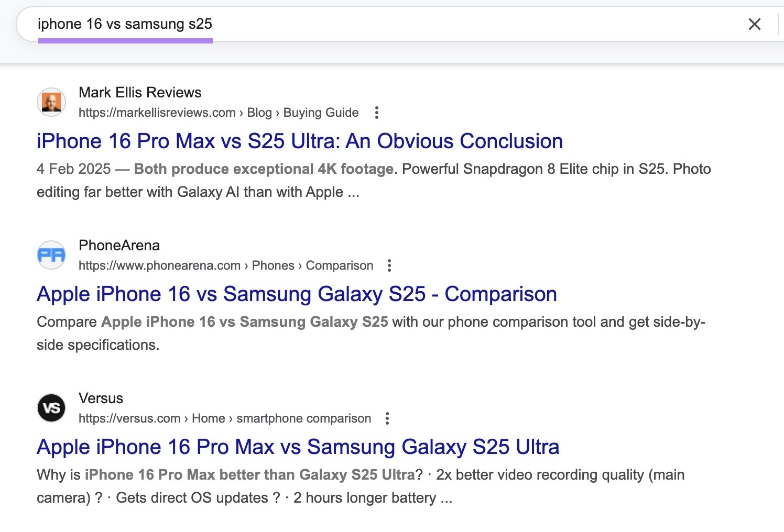The width and height of the screenshot is (784, 532).
Task: Open the PhoneArena iPhone 16 vs Galaxy S25 comparison
Action: coord(296,294)
